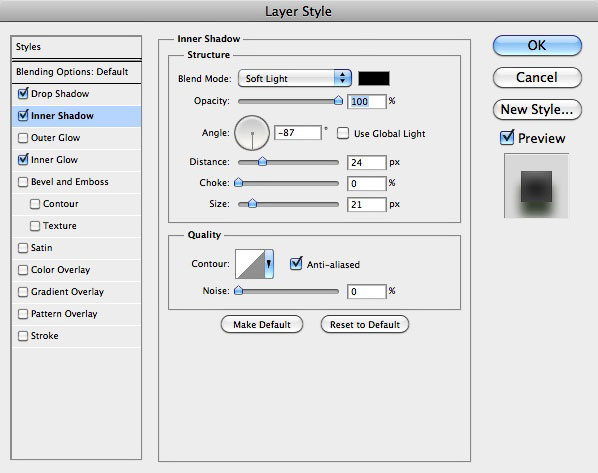Click the layer style preview thumbnail
The height and width of the screenshot is (473, 598).
pyautogui.click(x=536, y=186)
